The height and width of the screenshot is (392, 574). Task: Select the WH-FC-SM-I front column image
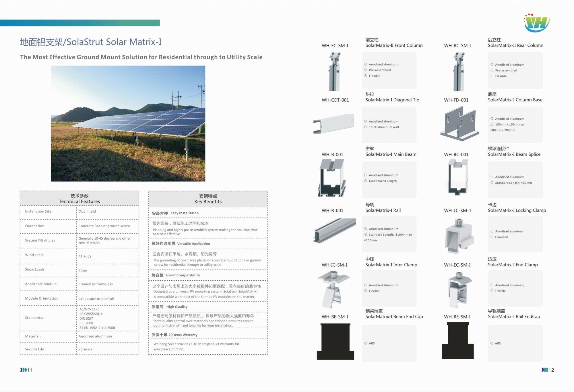click(x=334, y=71)
